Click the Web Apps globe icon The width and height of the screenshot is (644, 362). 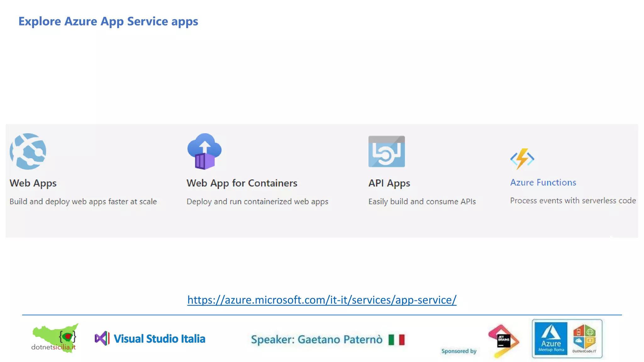(x=28, y=151)
